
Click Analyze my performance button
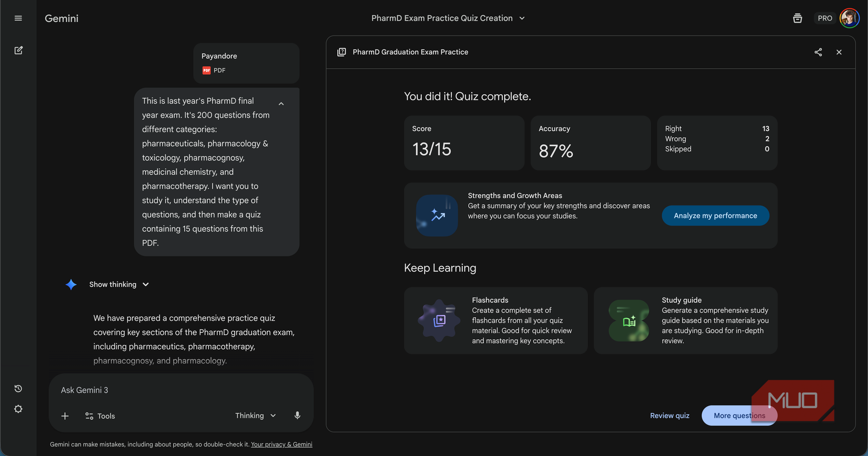tap(715, 216)
